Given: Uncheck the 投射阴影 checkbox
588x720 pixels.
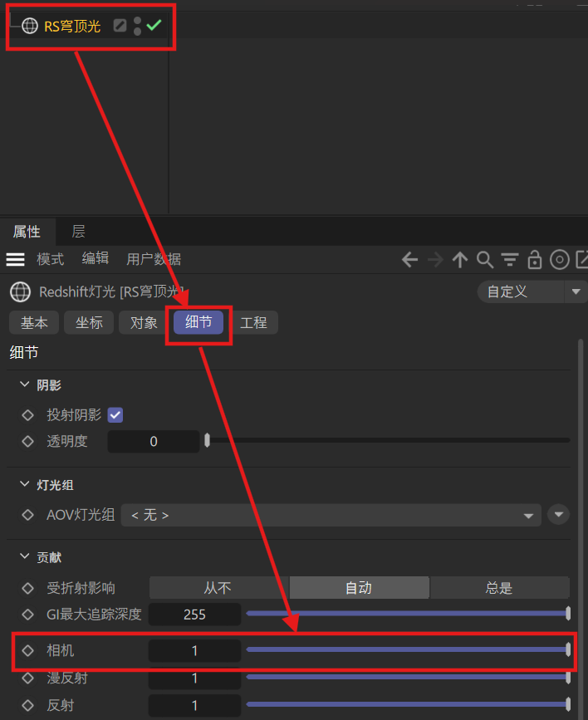Looking at the screenshot, I should tap(115, 415).
